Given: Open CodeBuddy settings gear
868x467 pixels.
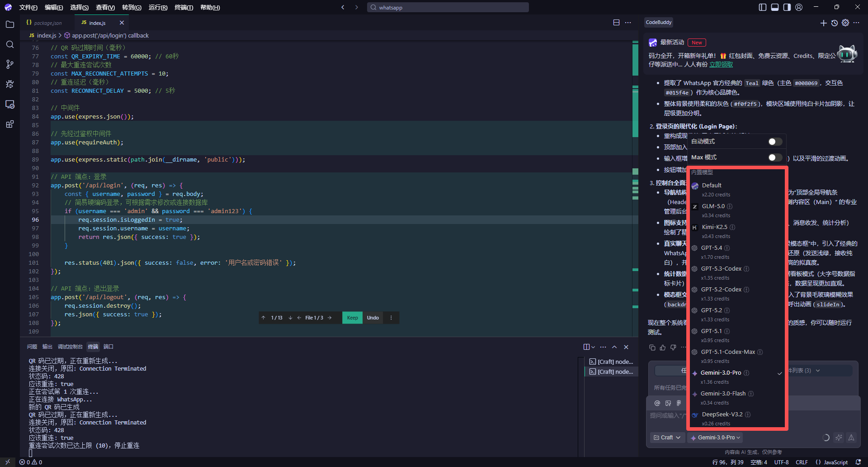Looking at the screenshot, I should click(845, 23).
